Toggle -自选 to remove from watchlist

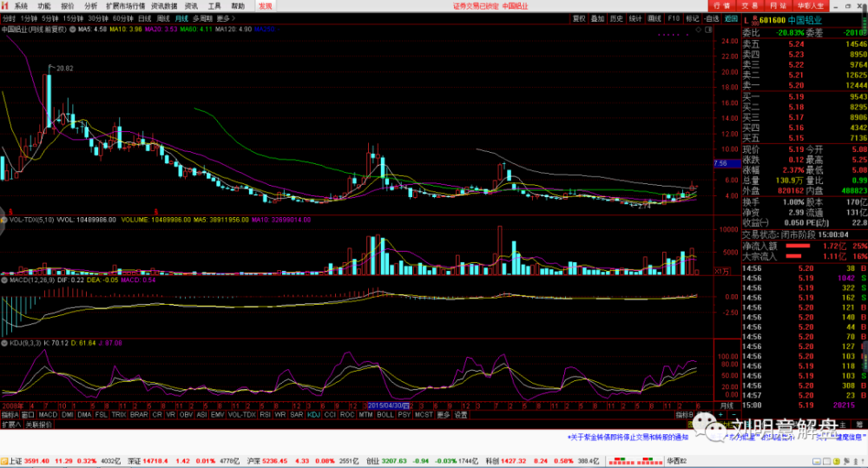(712, 17)
